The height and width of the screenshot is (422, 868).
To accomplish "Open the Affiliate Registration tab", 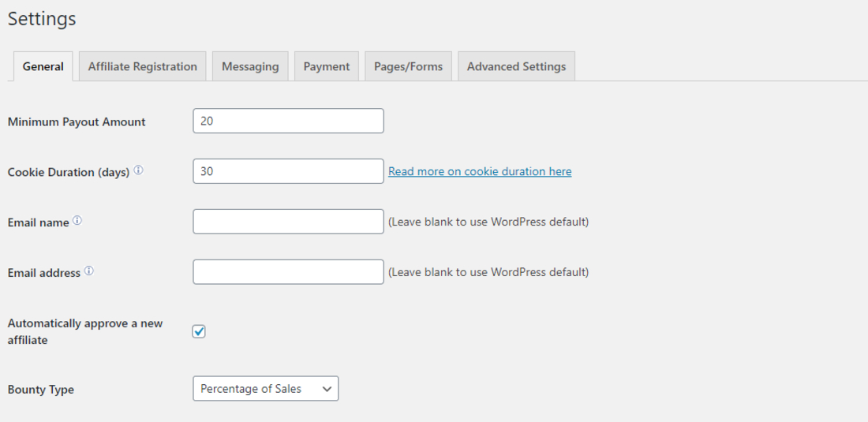I will click(x=143, y=66).
